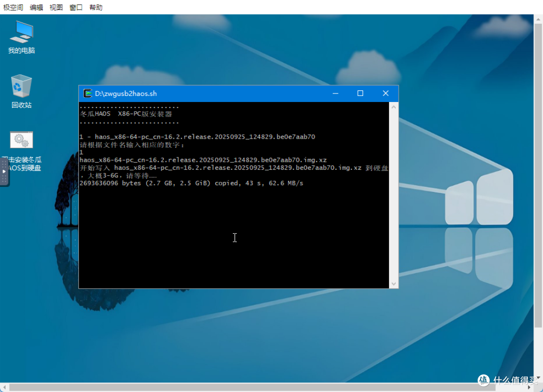The height and width of the screenshot is (392, 543).
Task: Click the bottom horizontal scrollbar left arrow
Action: click(x=4, y=387)
